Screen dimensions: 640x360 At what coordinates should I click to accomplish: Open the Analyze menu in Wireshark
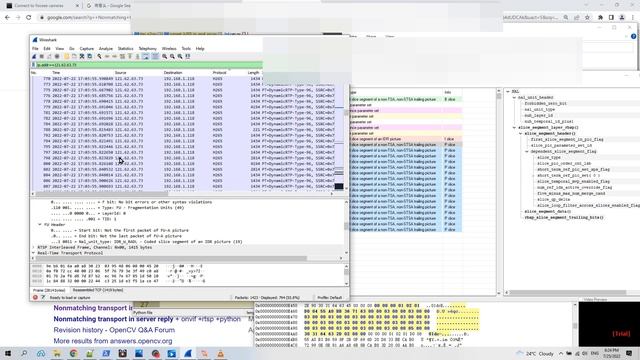click(x=106, y=49)
